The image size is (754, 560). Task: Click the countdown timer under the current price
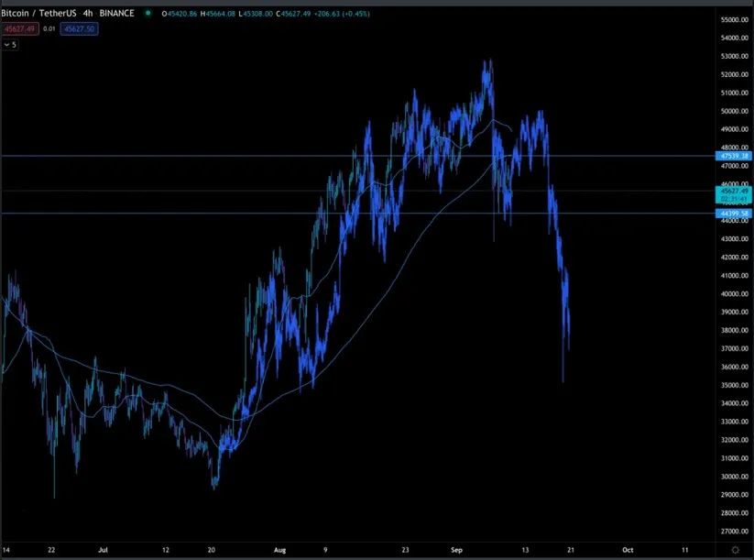[x=732, y=198]
